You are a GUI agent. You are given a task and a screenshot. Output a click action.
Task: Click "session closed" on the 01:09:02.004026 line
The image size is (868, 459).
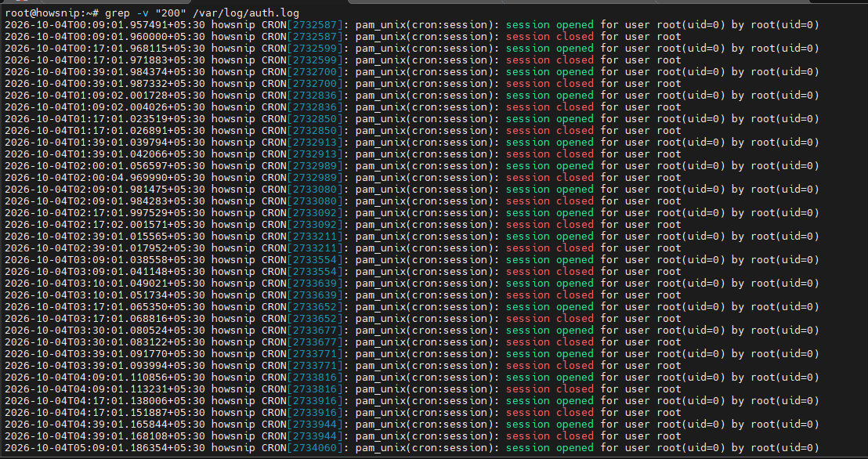point(550,107)
